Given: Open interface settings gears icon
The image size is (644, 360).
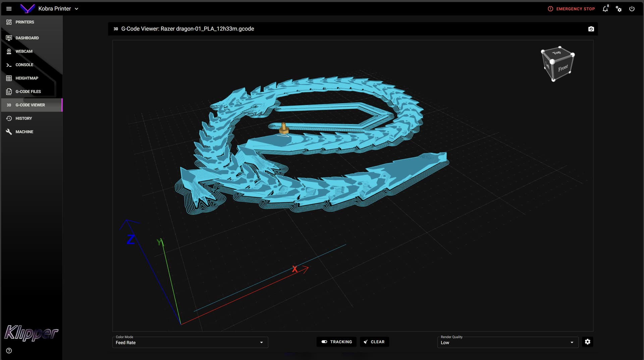Looking at the screenshot, I should click(x=619, y=9).
